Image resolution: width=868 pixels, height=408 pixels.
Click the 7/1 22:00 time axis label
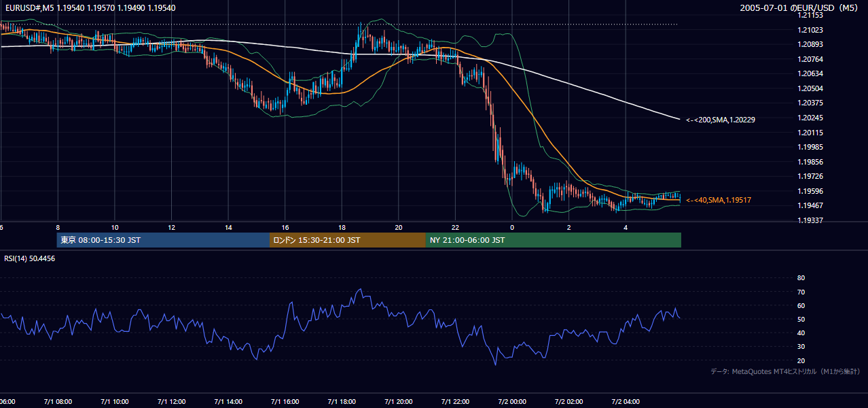click(x=455, y=401)
